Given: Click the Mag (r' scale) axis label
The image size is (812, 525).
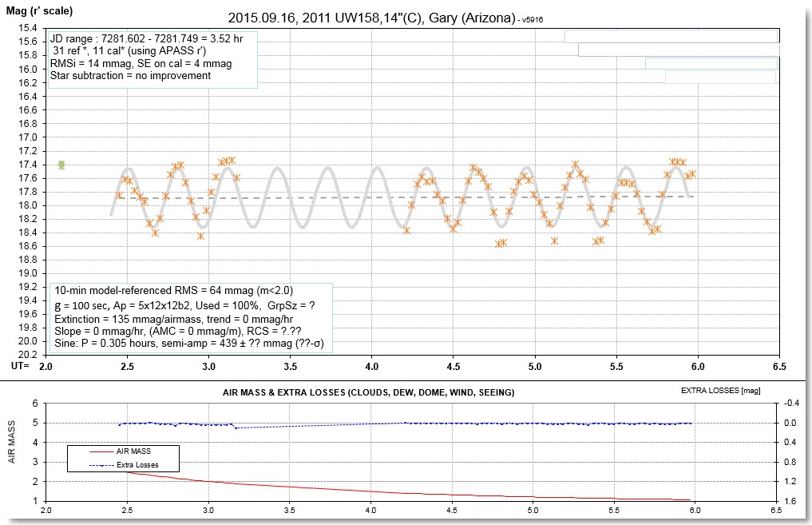Looking at the screenshot, I should (39, 10).
